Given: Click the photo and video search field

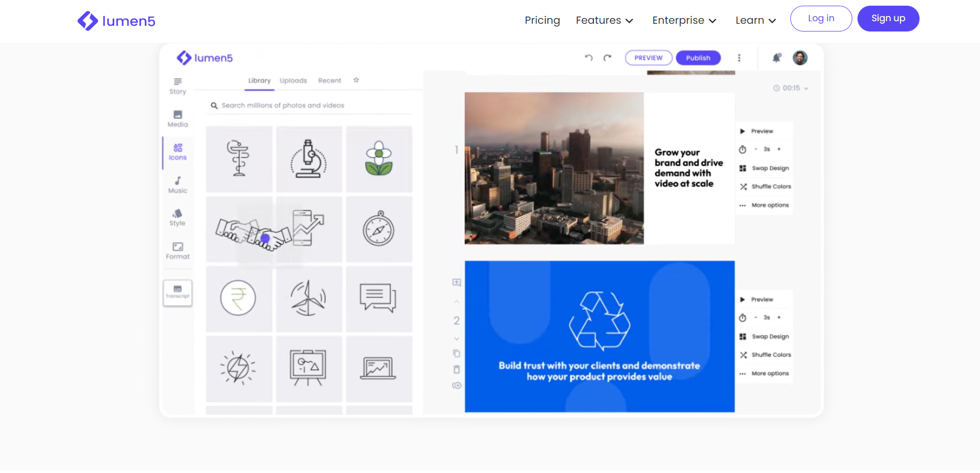Looking at the screenshot, I should tap(310, 105).
